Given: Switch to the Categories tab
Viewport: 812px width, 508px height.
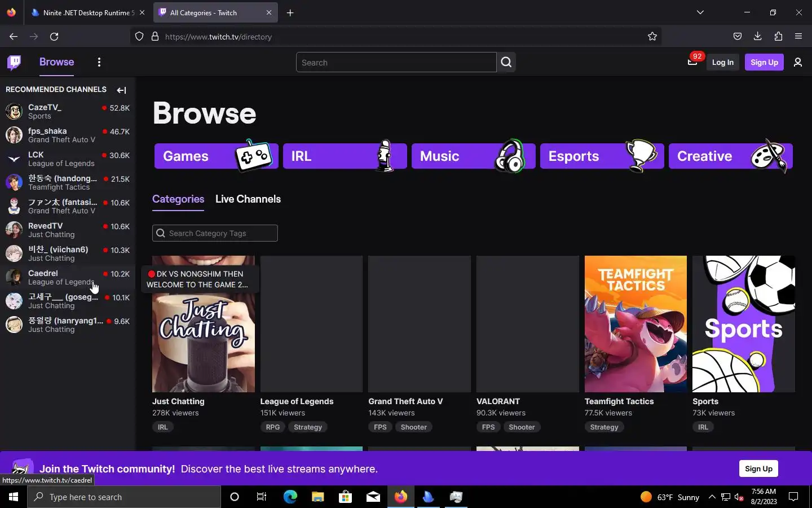Looking at the screenshot, I should 178,199.
